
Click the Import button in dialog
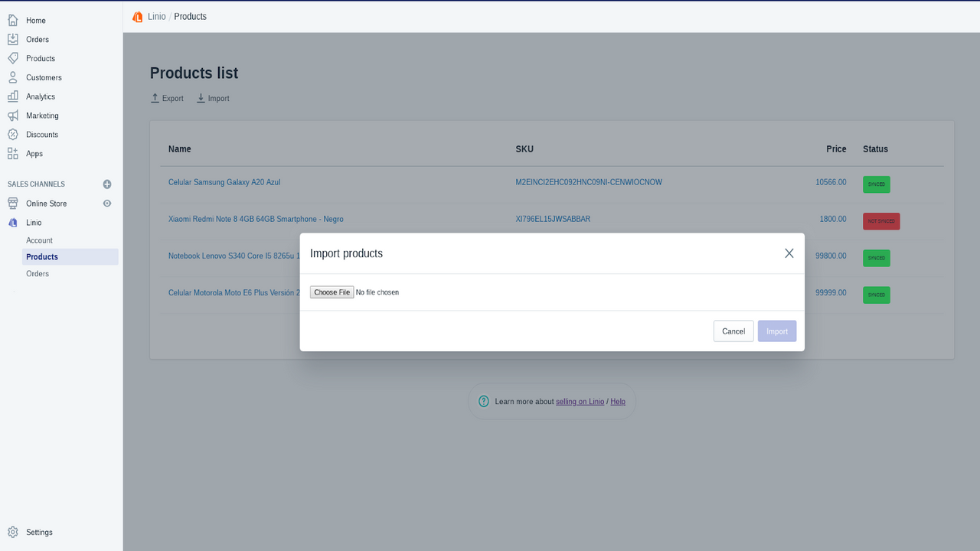(x=777, y=331)
